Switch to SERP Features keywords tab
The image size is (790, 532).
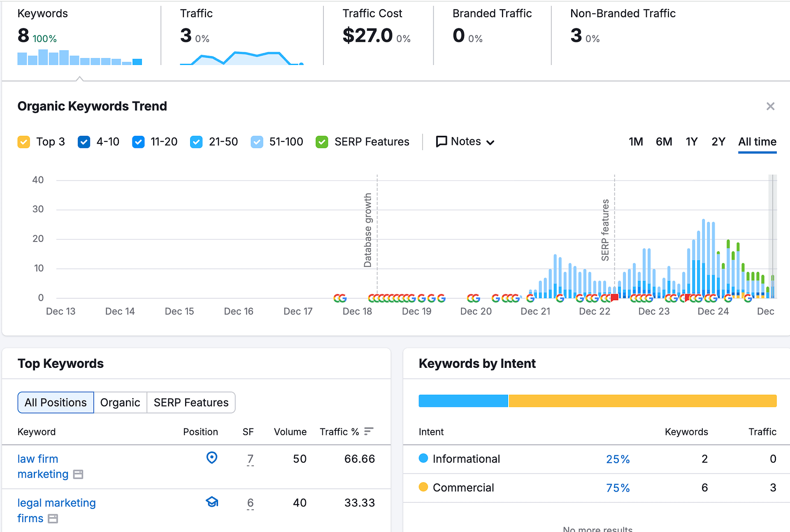191,402
